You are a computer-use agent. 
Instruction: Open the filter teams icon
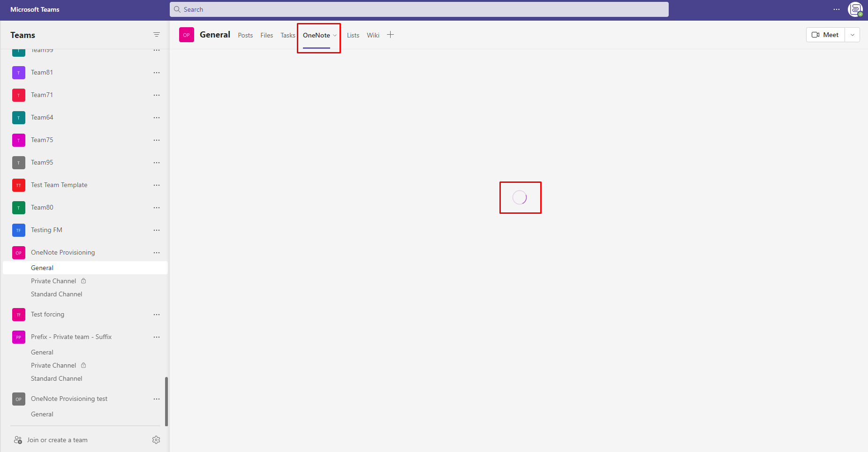(x=157, y=35)
